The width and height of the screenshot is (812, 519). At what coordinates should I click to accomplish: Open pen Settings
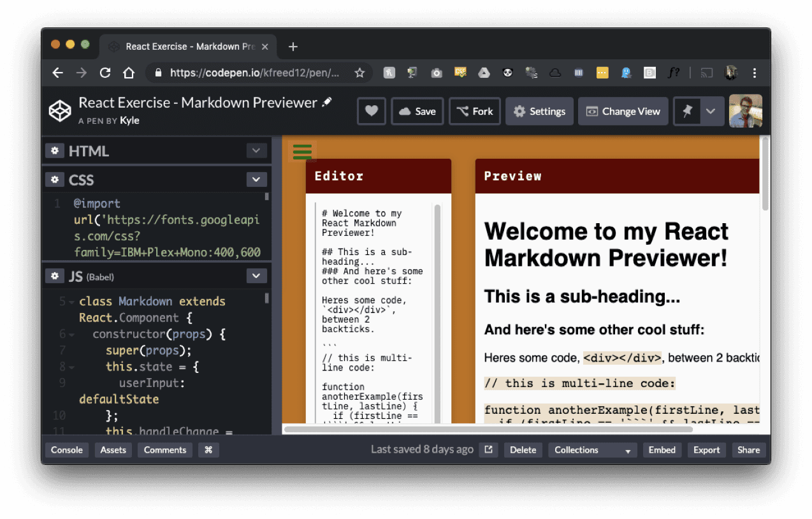click(x=540, y=111)
